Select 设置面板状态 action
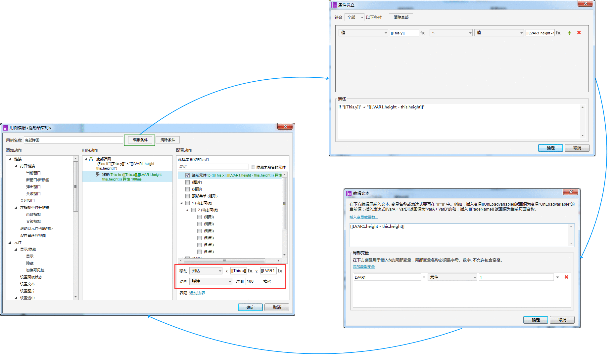 [31, 277]
